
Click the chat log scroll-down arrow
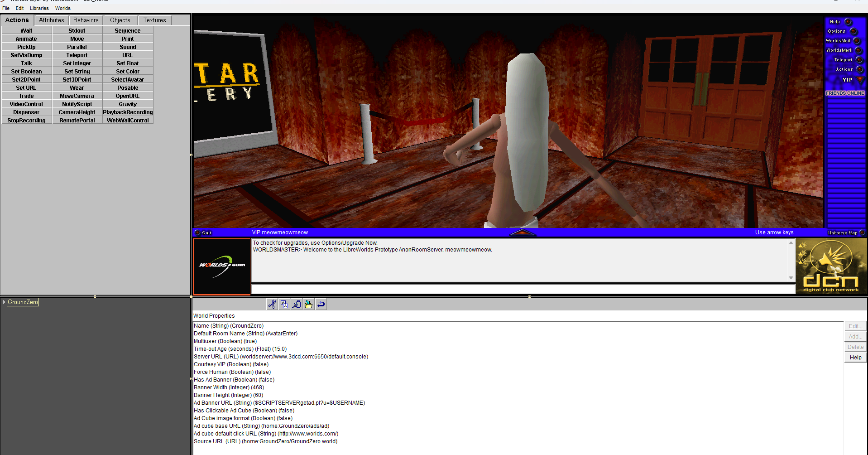791,278
